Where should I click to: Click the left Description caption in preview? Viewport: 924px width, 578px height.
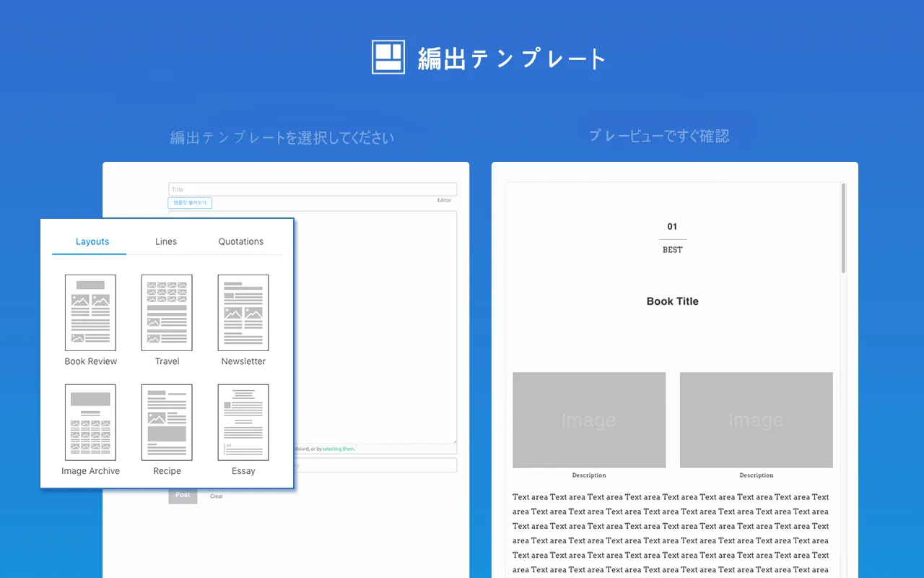pyautogui.click(x=589, y=475)
